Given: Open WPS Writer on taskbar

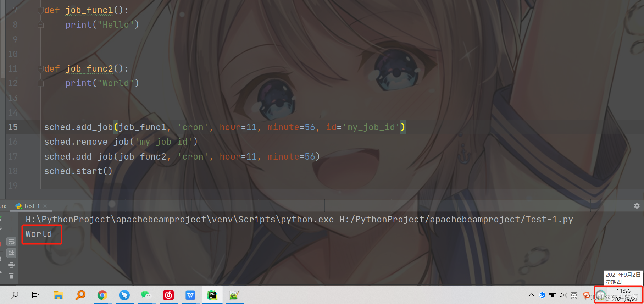Looking at the screenshot, I should (x=190, y=295).
